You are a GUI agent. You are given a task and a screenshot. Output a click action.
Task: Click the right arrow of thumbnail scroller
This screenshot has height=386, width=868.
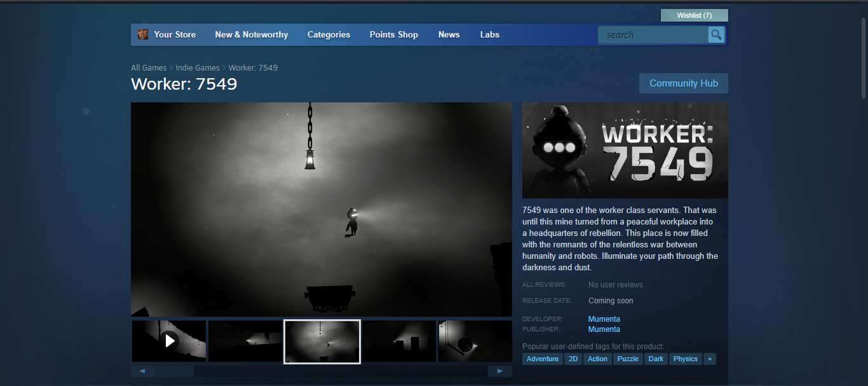coord(500,371)
